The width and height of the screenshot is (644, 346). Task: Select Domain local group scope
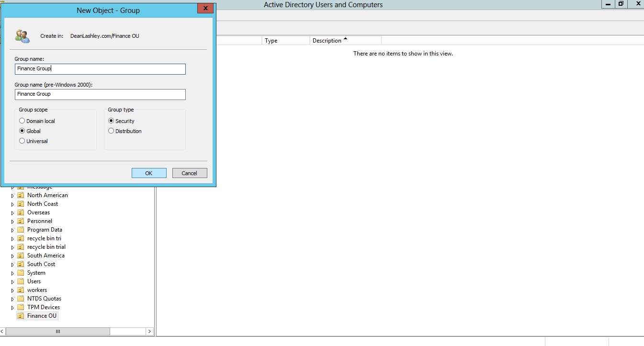pyautogui.click(x=22, y=121)
